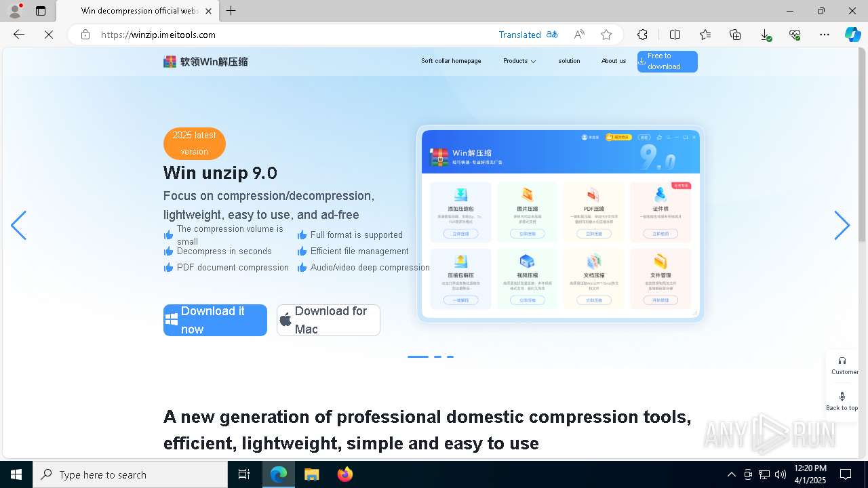868x488 pixels.
Task: Click the Translated status label
Action: (x=519, y=35)
